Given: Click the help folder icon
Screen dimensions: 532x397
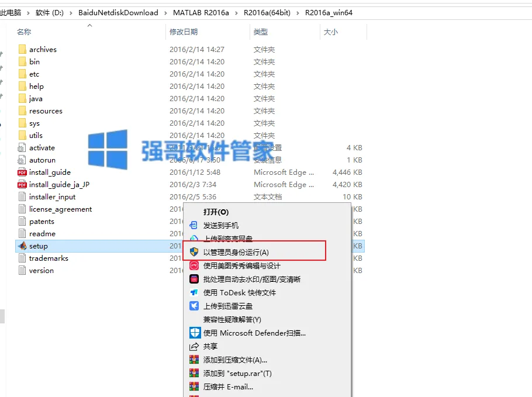Looking at the screenshot, I should [x=22, y=86].
